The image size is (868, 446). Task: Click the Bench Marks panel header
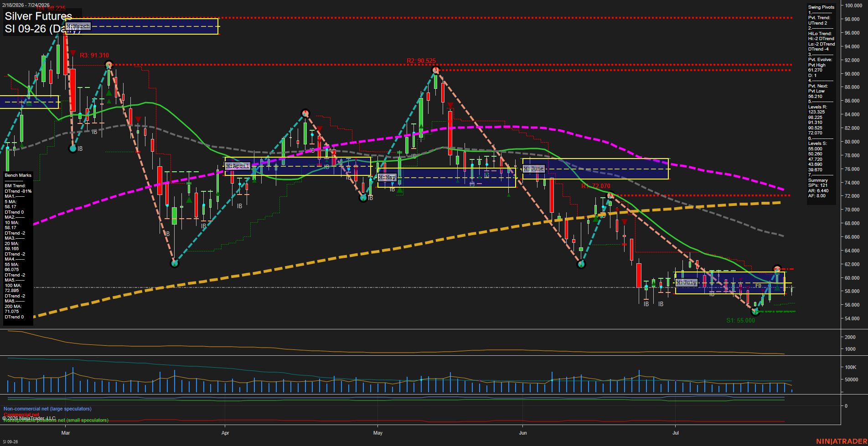tap(18, 175)
